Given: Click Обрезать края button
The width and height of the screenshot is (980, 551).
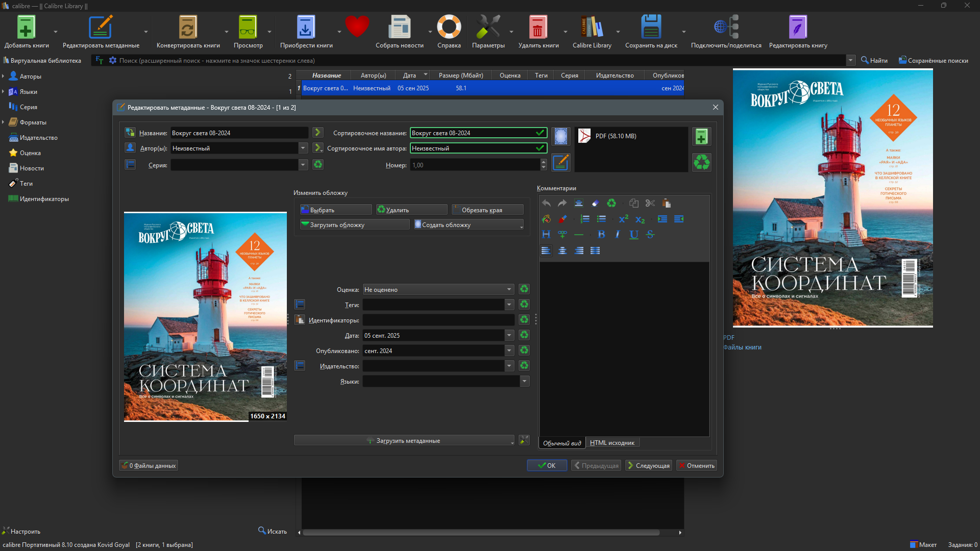Looking at the screenshot, I should coord(487,210).
